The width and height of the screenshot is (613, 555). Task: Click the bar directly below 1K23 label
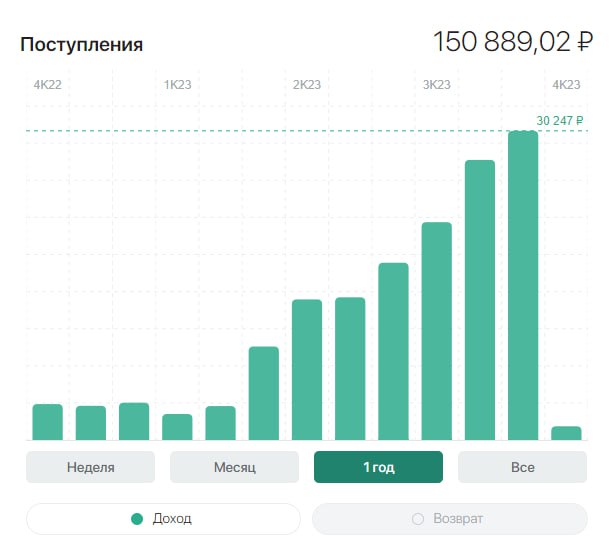177,427
